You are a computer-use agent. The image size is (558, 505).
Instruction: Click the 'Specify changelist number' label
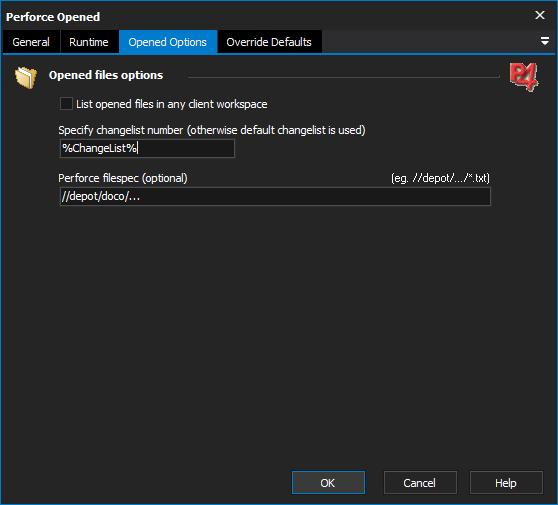[212, 130]
